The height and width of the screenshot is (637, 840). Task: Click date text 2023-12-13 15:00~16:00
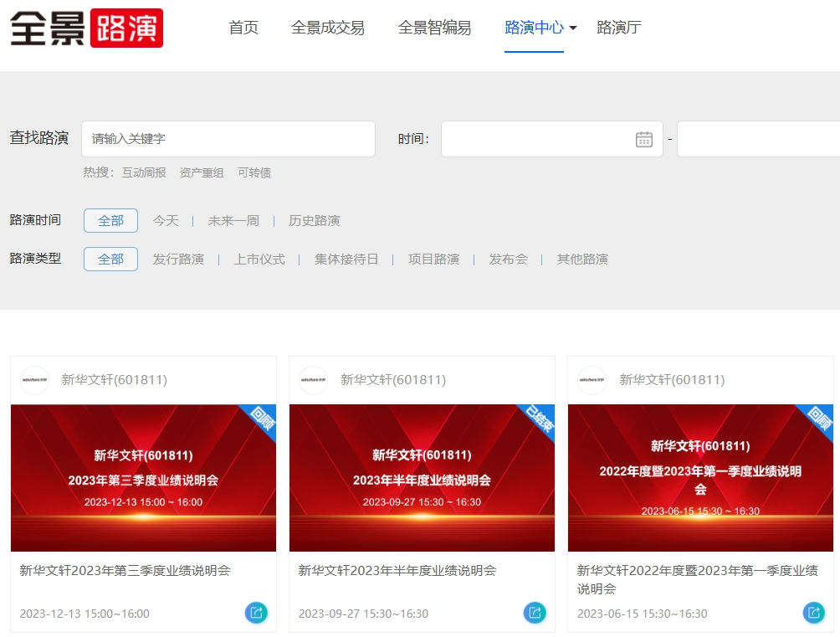pos(85,614)
